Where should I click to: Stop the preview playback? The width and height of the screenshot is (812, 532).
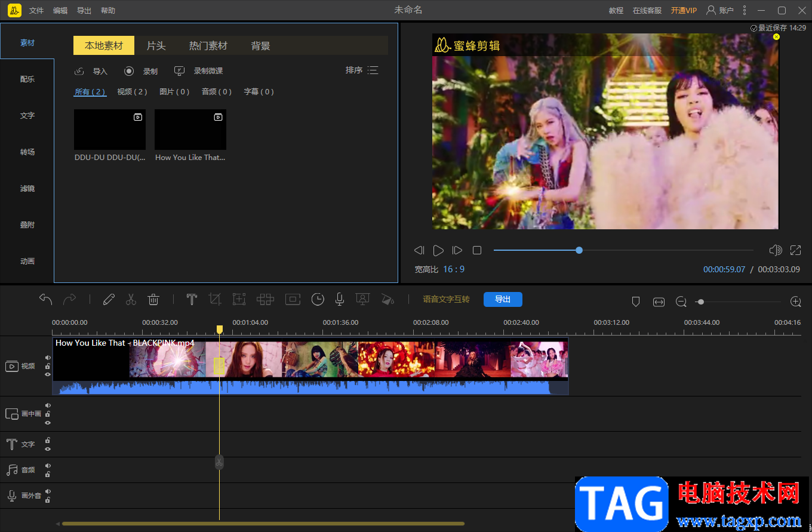477,250
